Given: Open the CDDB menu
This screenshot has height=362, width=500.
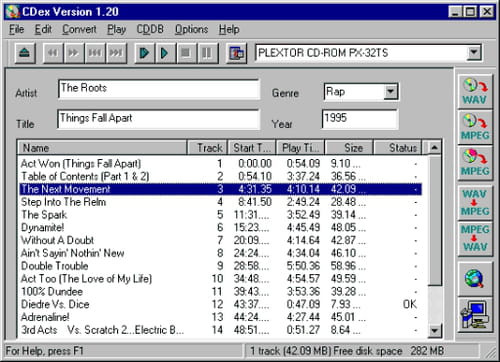Looking at the screenshot, I should (150, 29).
